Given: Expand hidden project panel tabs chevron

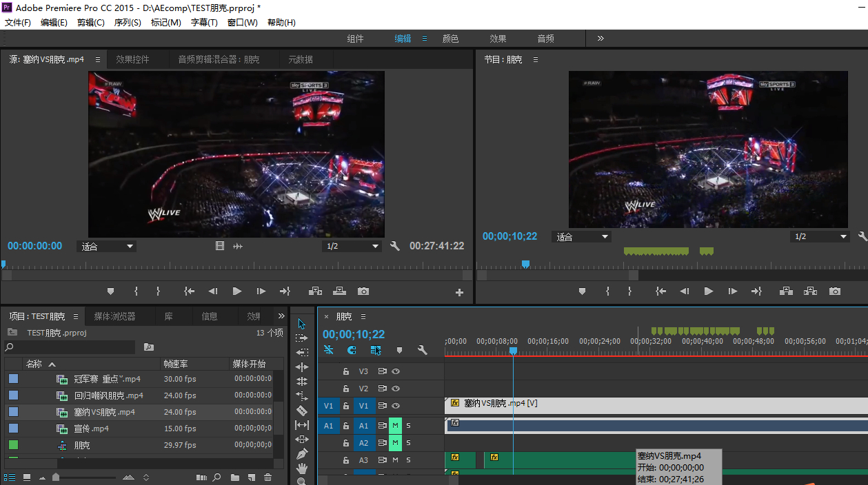Looking at the screenshot, I should coord(281,316).
